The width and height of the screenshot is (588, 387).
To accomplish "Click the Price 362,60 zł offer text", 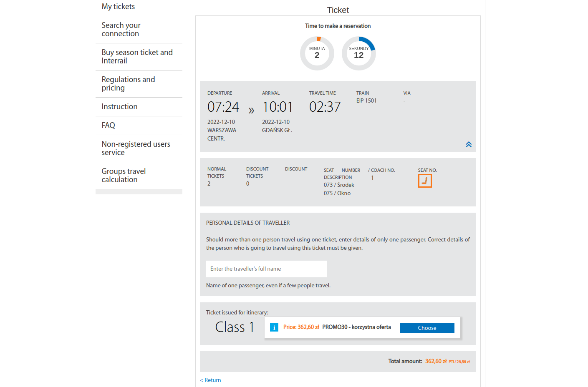I will 301,327.
